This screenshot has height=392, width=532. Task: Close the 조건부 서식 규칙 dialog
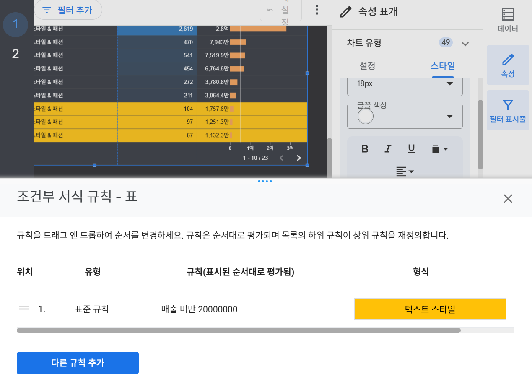(x=508, y=198)
